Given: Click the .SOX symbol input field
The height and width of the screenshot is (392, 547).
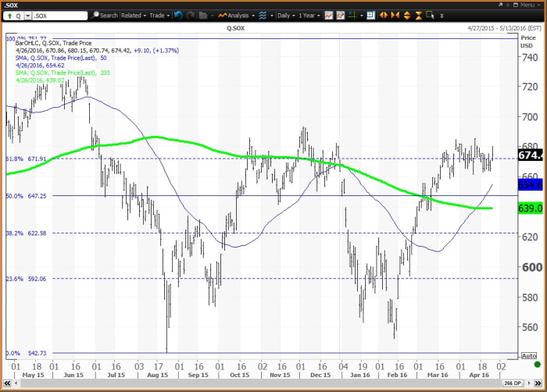Looking at the screenshot, I should click(x=60, y=16).
